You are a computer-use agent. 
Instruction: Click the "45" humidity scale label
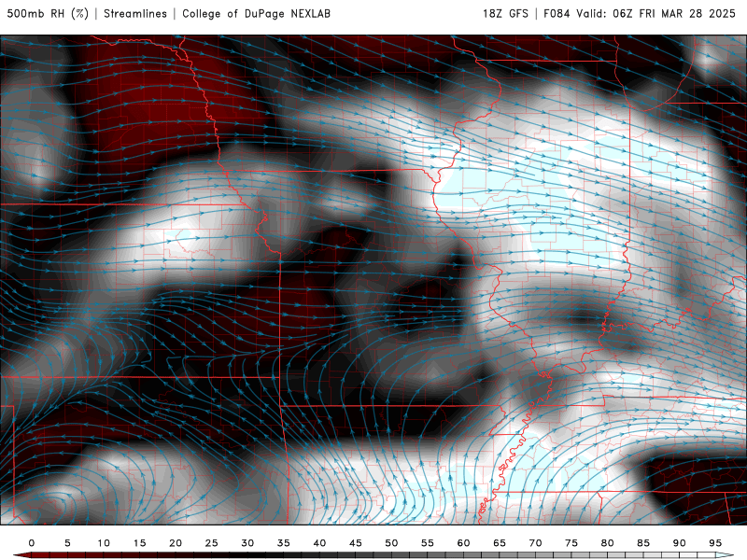tap(356, 543)
